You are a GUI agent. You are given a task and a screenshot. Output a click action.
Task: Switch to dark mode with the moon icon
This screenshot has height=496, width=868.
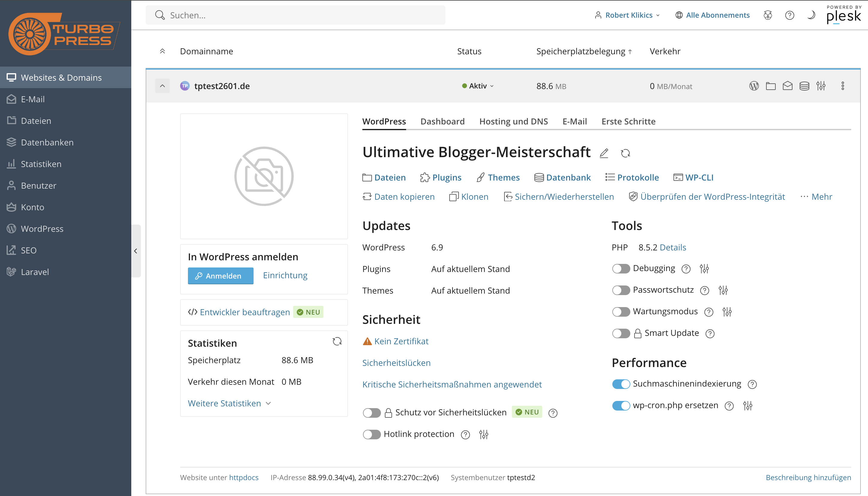tap(811, 15)
